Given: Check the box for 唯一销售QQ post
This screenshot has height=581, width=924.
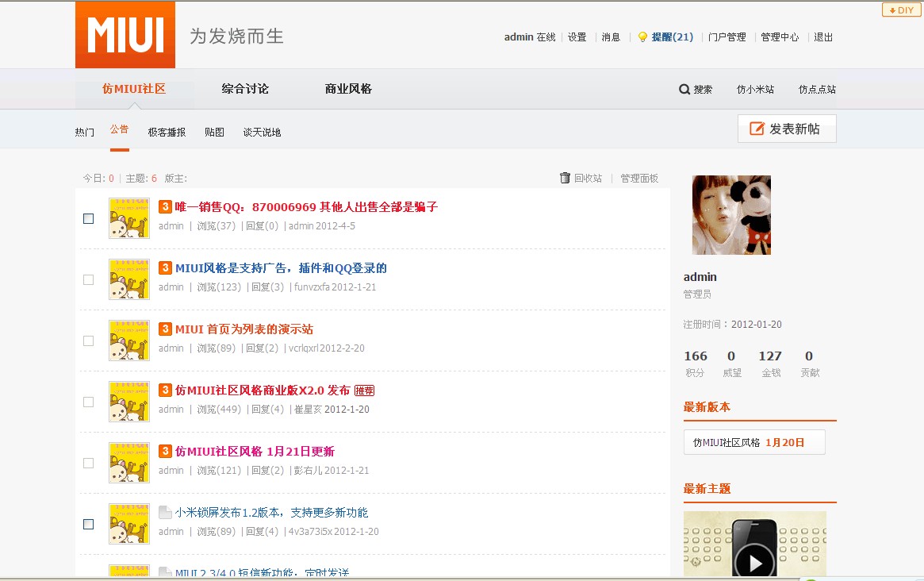Looking at the screenshot, I should (x=88, y=219).
